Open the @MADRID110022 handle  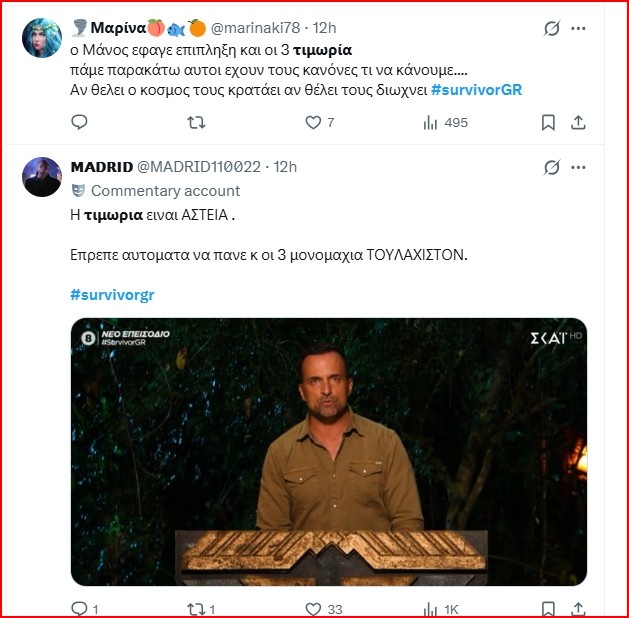click(198, 166)
